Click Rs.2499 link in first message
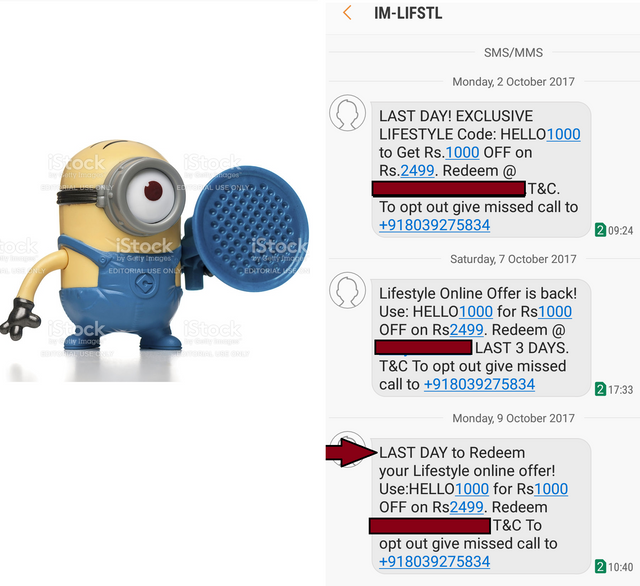 417,171
